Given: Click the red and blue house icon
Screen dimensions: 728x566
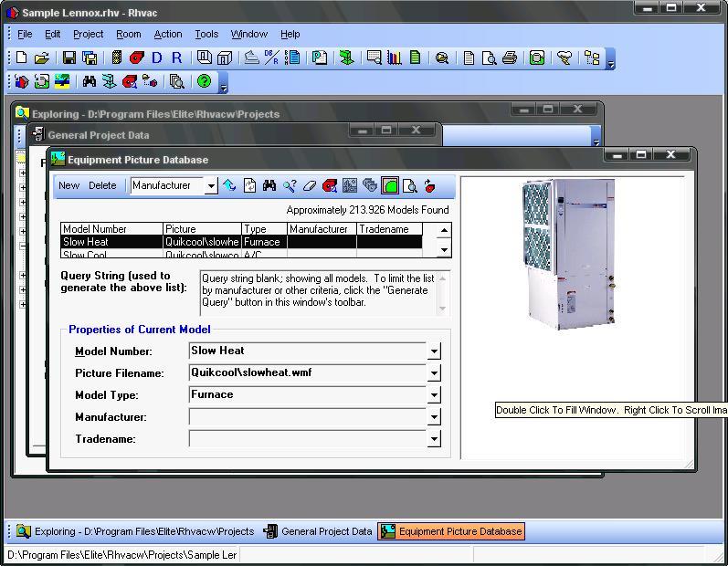Looking at the screenshot, I should pos(21,81).
